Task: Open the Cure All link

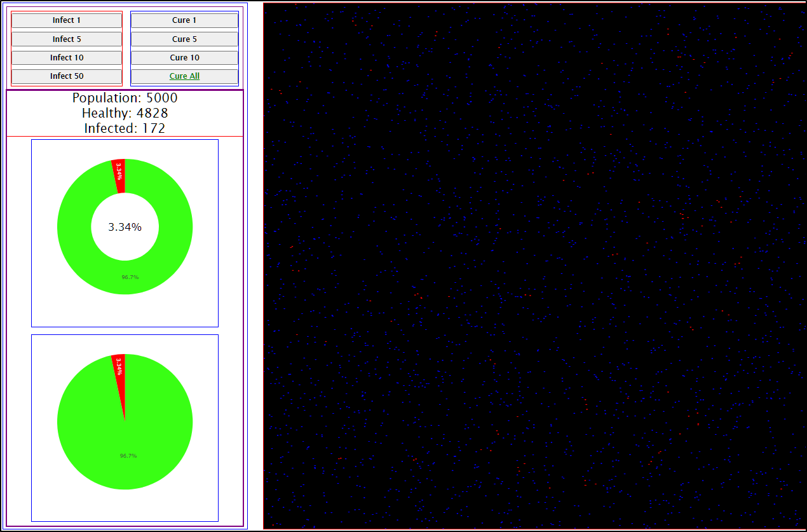Action: [184, 76]
